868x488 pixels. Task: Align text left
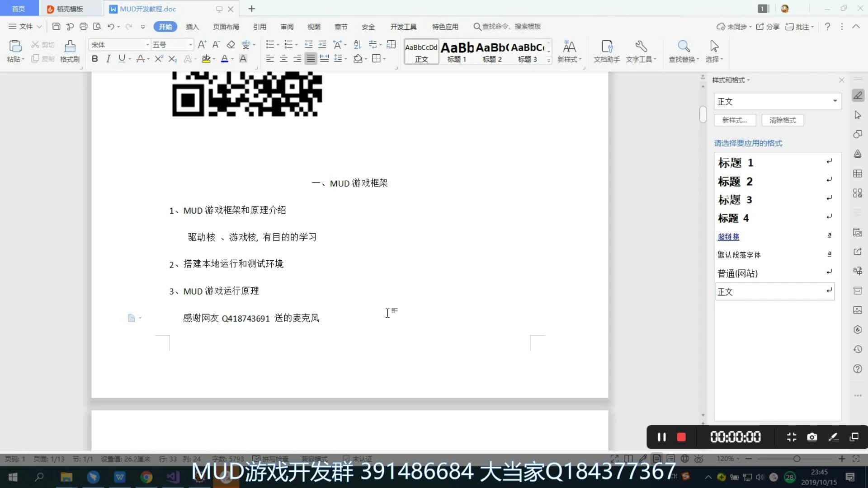270,59
